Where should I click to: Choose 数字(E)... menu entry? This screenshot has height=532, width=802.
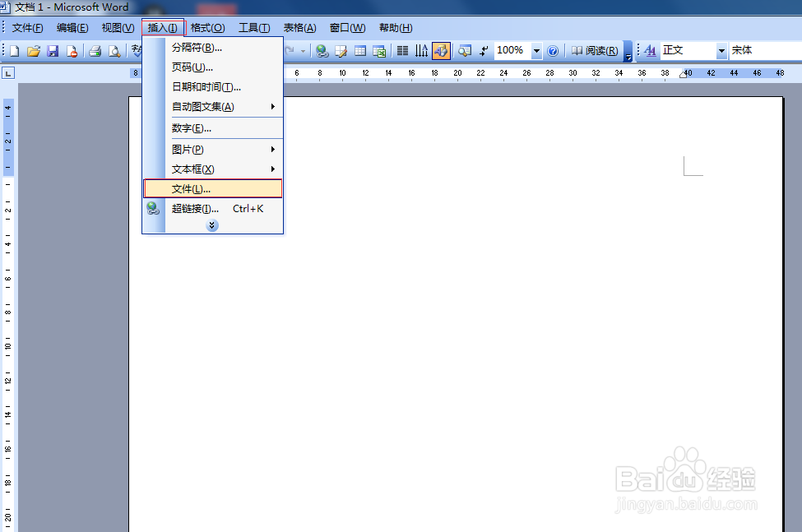point(213,128)
